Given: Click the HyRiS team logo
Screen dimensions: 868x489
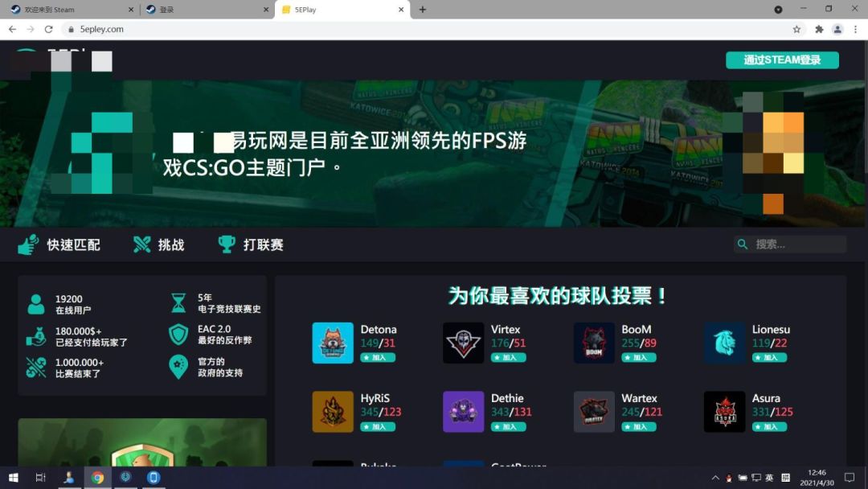Looking at the screenshot, I should (333, 412).
